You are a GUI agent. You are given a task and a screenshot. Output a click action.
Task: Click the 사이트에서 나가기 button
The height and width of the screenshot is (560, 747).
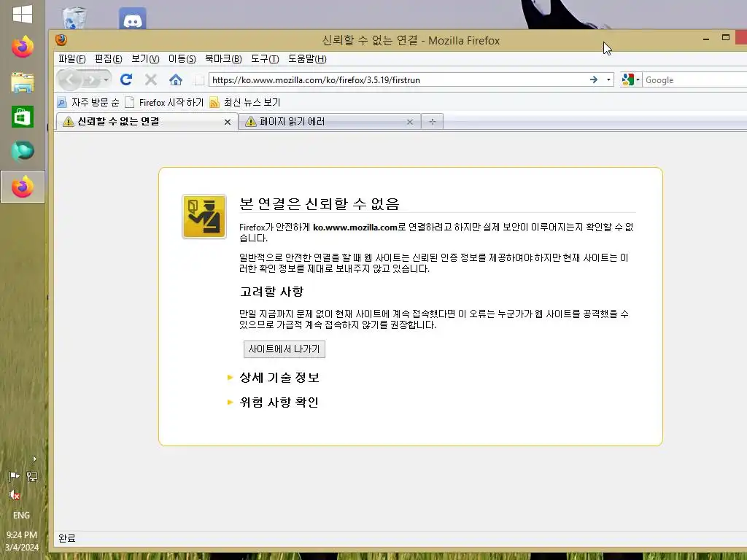pos(285,349)
